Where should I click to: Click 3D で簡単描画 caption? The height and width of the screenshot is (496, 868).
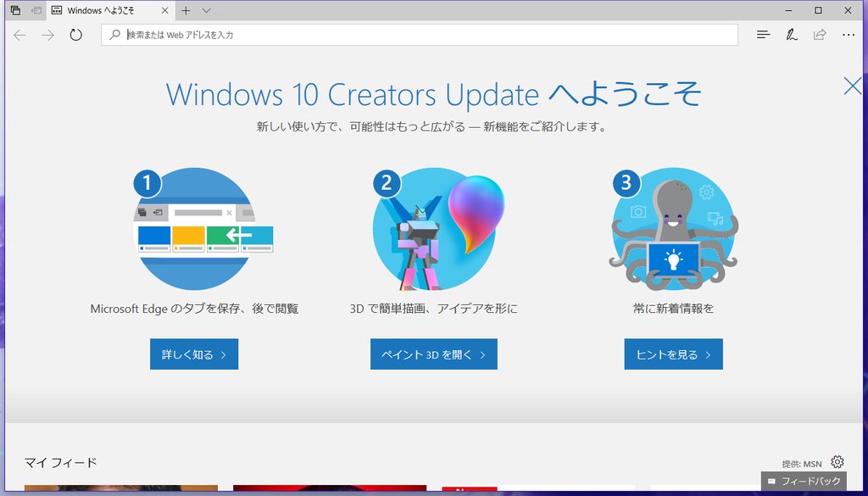click(434, 309)
